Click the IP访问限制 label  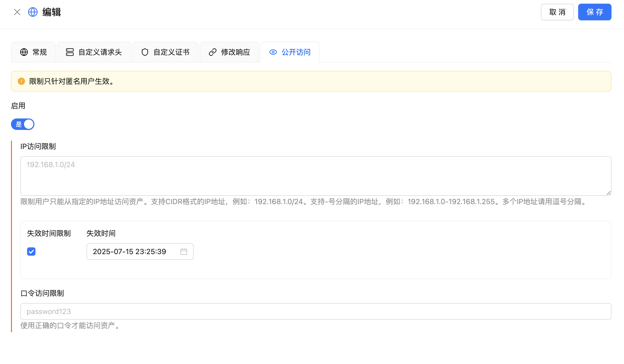38,146
